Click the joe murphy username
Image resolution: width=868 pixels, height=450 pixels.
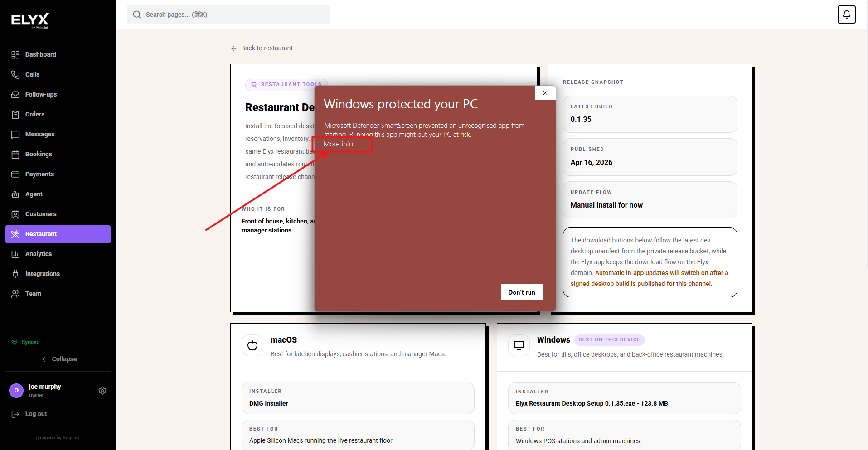[45, 387]
